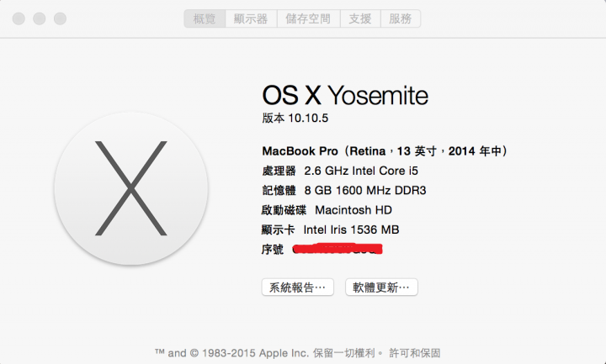The image size is (606, 364).
Task: Click the 系統報告… button
Action: pos(298,288)
